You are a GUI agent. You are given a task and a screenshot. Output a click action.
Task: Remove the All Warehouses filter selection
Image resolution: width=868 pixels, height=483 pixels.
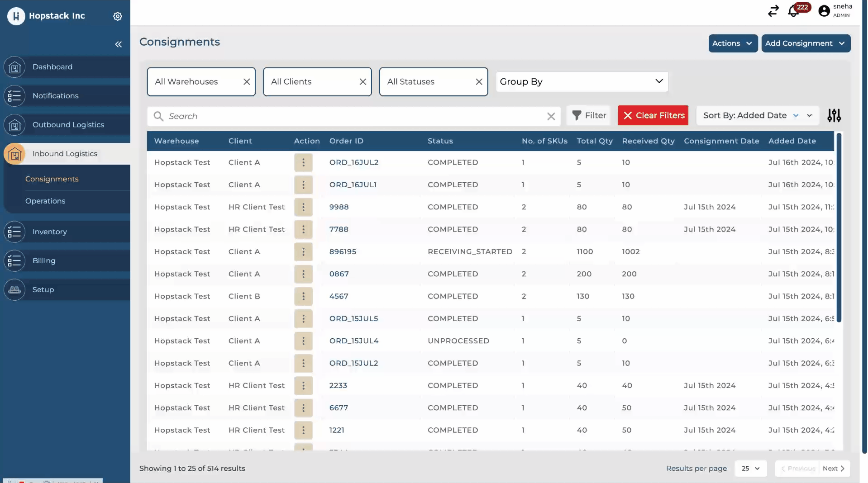point(247,82)
